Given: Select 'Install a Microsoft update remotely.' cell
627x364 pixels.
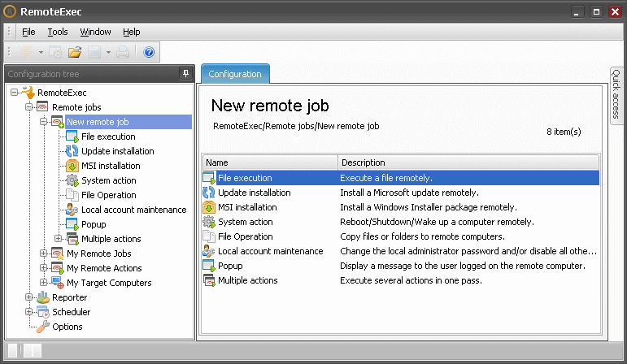Looking at the screenshot, I should click(x=409, y=193).
